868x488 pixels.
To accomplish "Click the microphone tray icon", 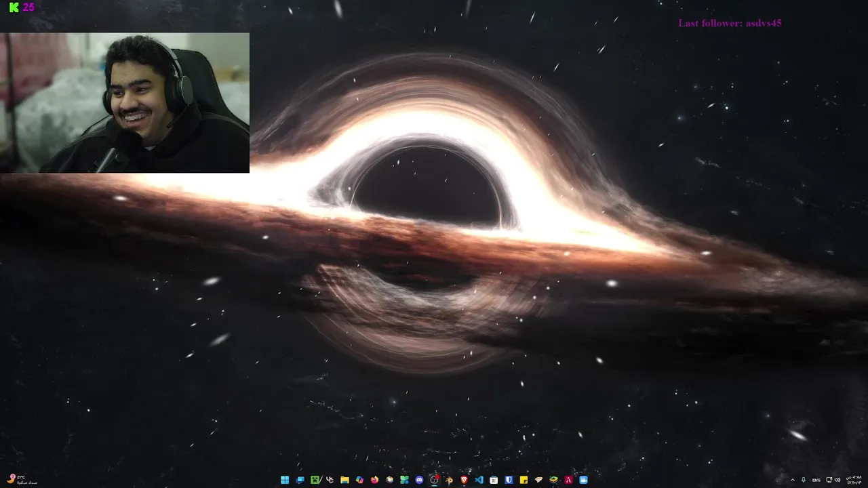I will tap(804, 480).
